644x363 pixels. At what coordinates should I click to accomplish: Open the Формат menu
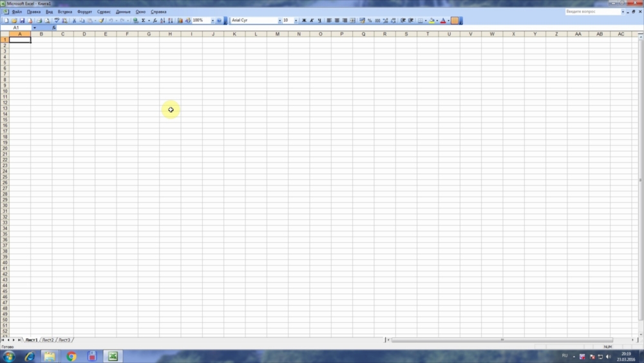pos(84,12)
